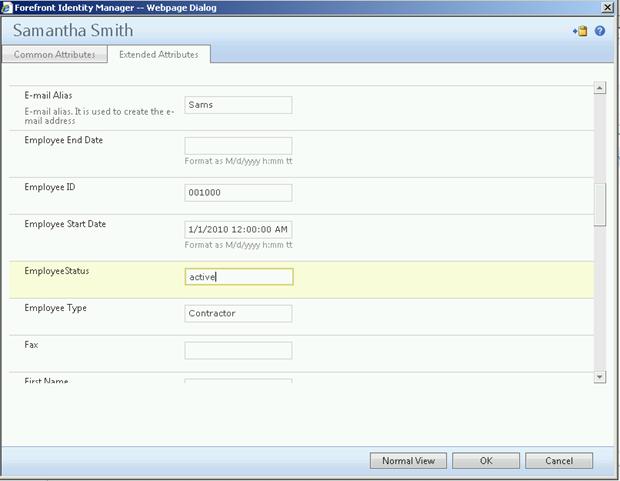
Task: Click the Employee Start Date label
Action: click(65, 224)
